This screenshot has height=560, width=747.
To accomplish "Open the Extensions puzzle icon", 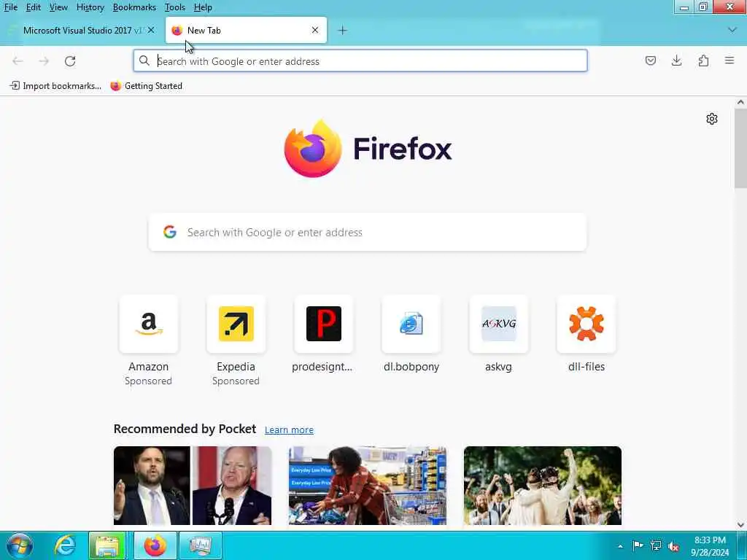I will click(x=703, y=61).
